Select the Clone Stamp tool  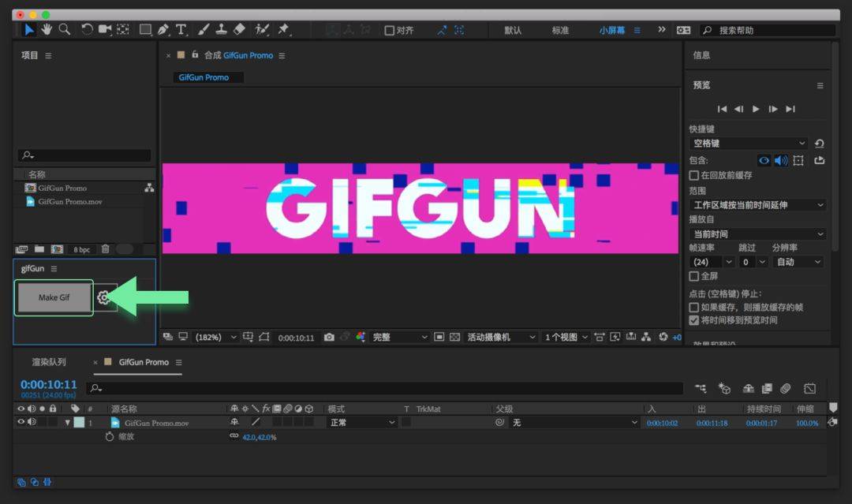point(220,30)
